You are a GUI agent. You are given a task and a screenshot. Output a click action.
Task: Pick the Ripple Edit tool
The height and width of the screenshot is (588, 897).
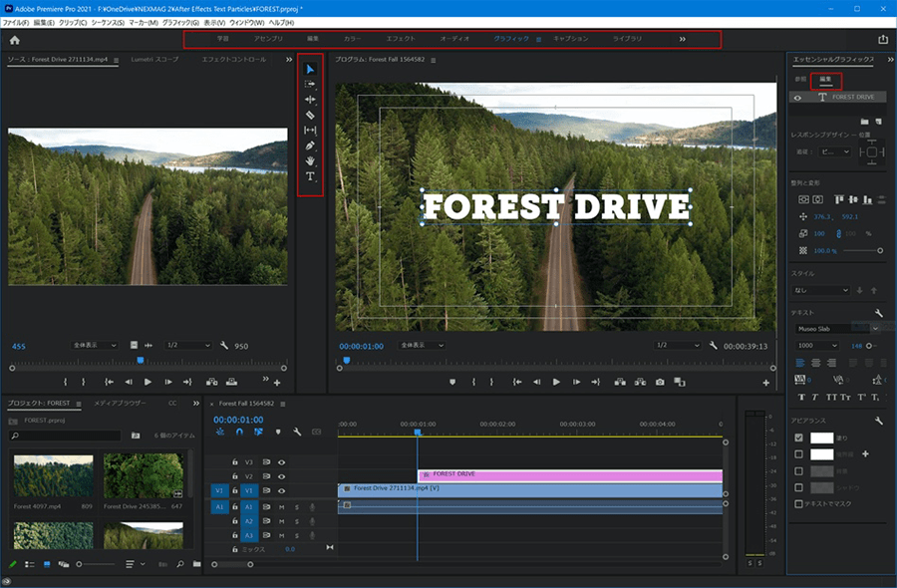[310, 100]
